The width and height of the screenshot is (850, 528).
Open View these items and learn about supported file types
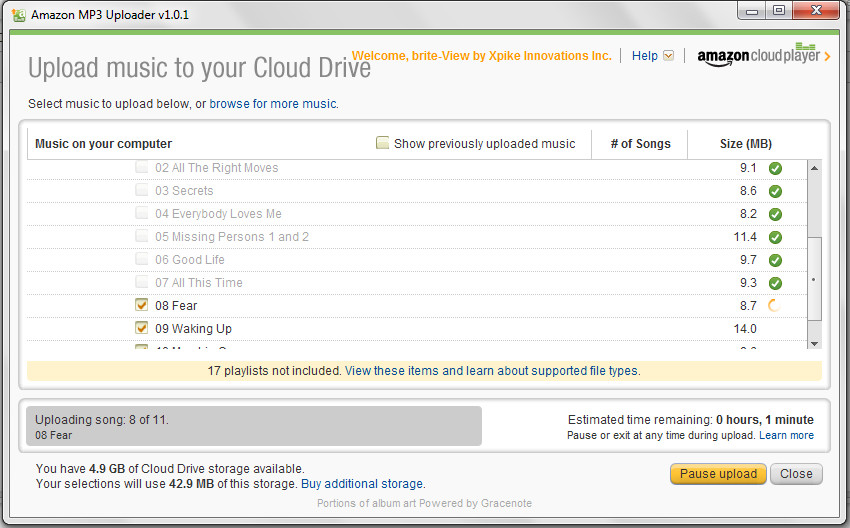492,371
